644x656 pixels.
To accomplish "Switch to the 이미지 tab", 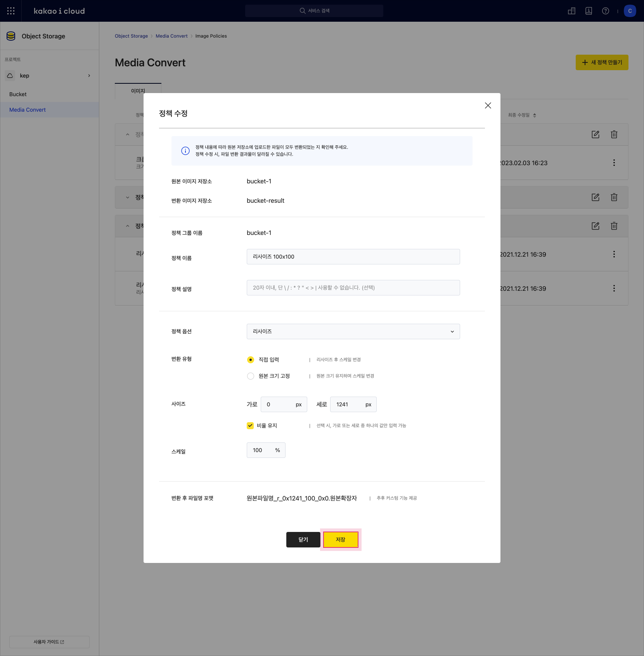I will 138,91.
